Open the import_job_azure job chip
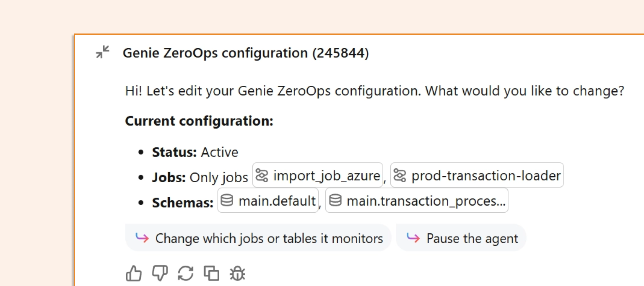644x286 pixels. pyautogui.click(x=318, y=175)
